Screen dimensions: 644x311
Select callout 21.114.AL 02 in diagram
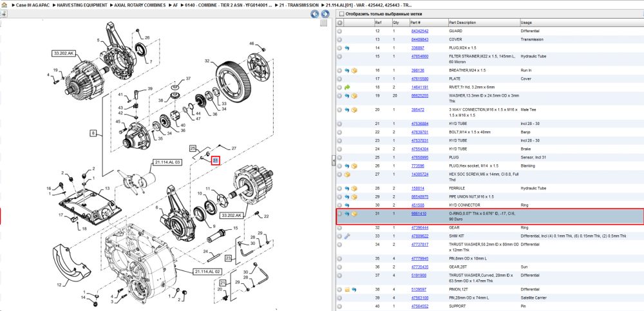coord(207,272)
